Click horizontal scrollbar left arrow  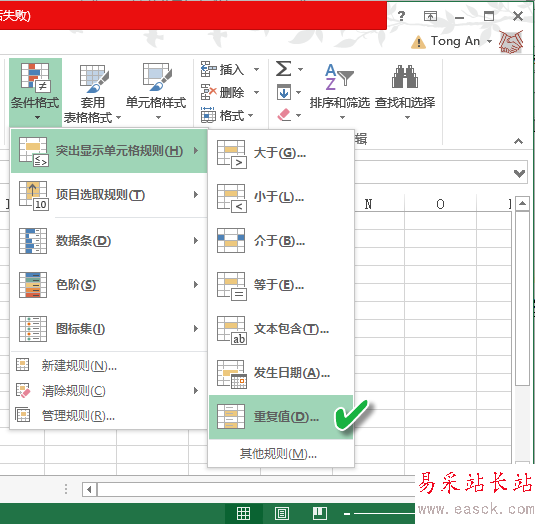click(x=89, y=490)
